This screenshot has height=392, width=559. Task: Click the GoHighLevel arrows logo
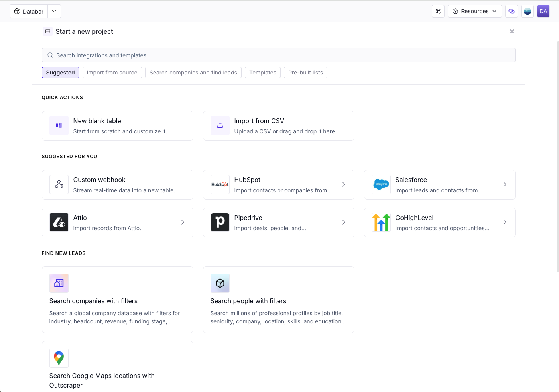pos(381,222)
